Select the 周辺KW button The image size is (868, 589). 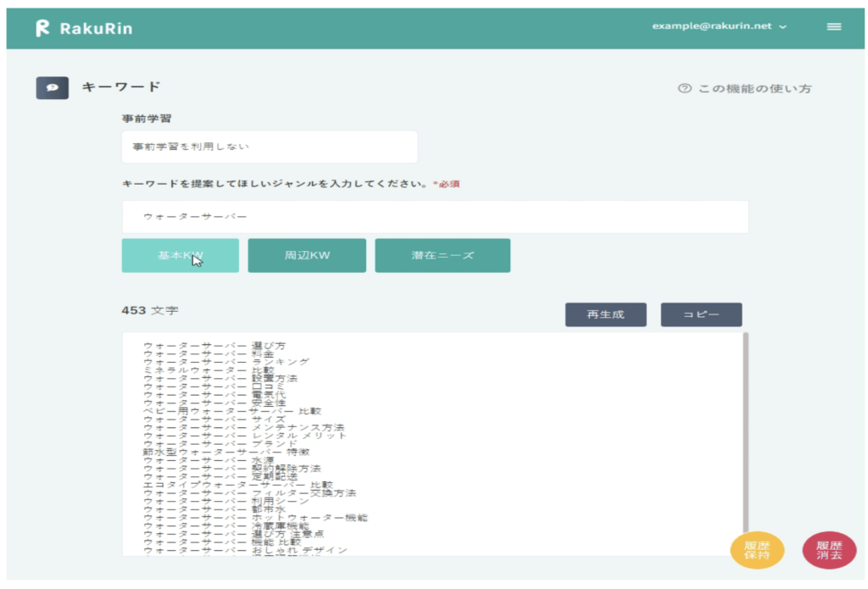[307, 255]
